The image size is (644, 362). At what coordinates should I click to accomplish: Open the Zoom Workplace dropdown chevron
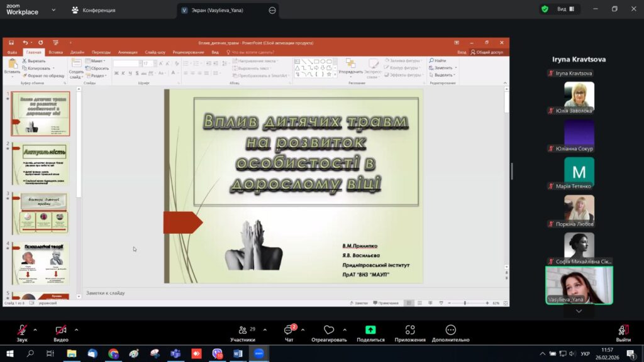click(x=53, y=10)
